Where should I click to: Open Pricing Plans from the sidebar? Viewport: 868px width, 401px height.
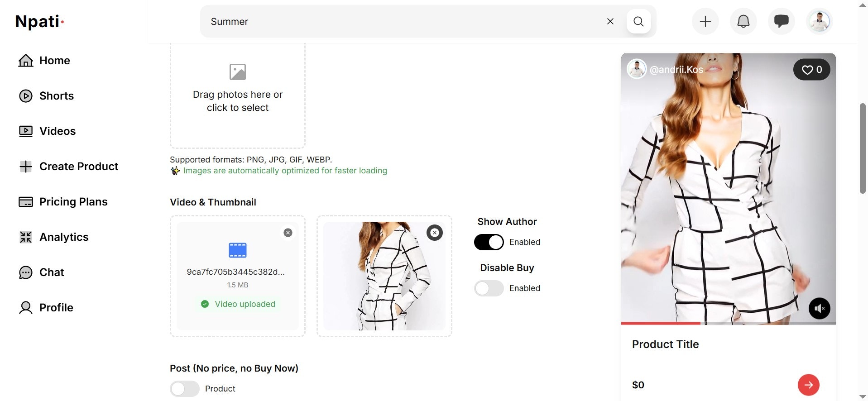point(73,201)
